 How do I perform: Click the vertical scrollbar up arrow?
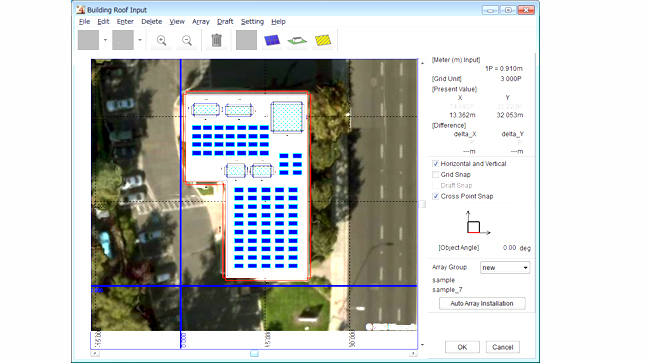[422, 63]
